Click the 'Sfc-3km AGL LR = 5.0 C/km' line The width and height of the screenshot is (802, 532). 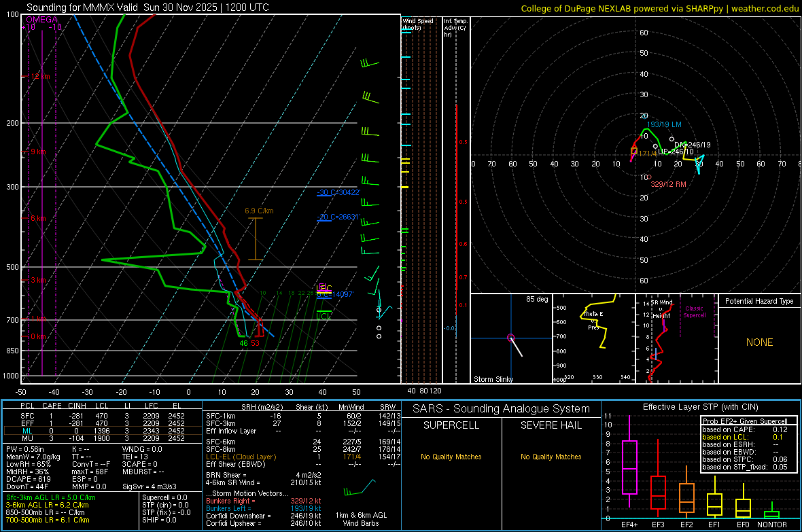[x=51, y=497]
